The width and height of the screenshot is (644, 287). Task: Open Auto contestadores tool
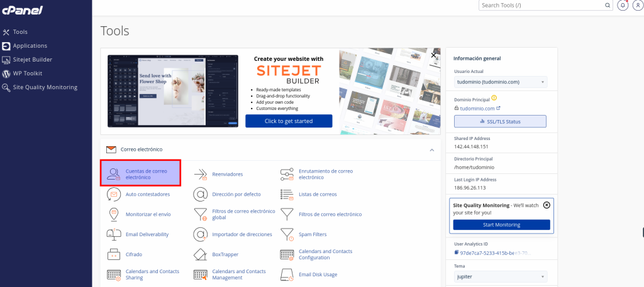147,194
